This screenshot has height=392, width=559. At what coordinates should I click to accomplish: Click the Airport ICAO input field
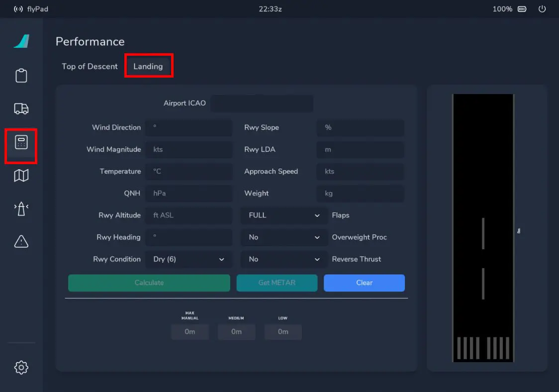point(262,103)
